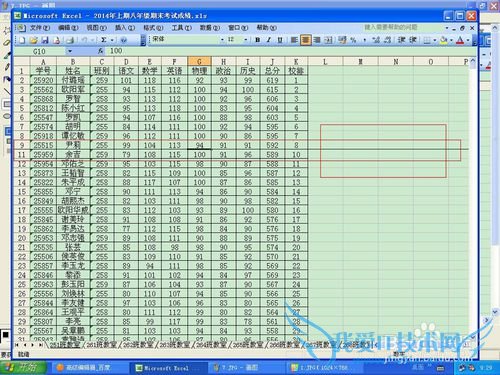500x375 pixels.
Task: Open the 工具 (Tools) menu
Action: tap(181, 28)
